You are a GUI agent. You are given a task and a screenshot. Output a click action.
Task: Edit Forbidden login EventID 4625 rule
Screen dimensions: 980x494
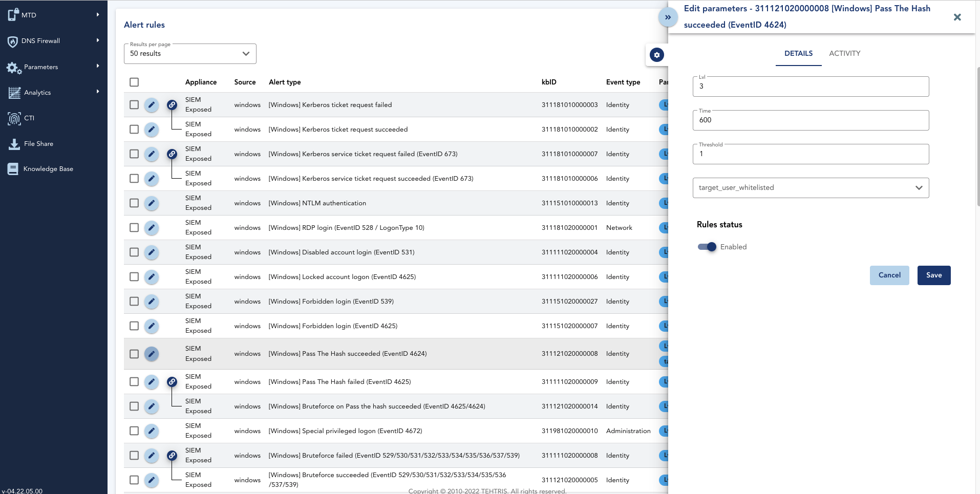(x=151, y=326)
